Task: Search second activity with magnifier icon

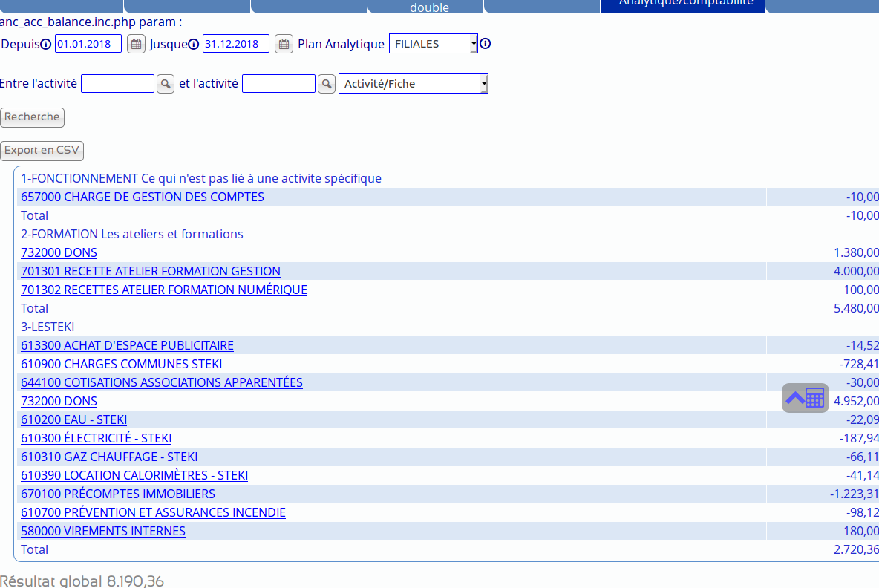Action: click(x=327, y=84)
